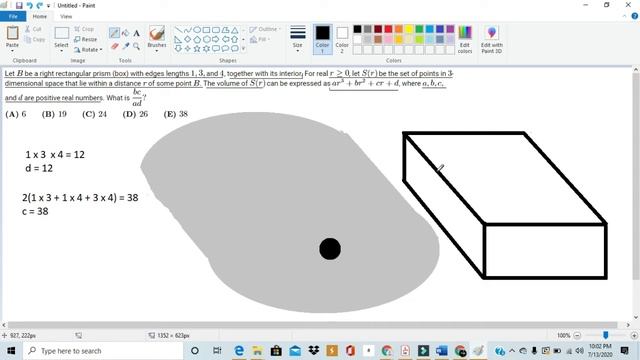
Task: Open Task View on taskbar
Action: tap(217, 351)
